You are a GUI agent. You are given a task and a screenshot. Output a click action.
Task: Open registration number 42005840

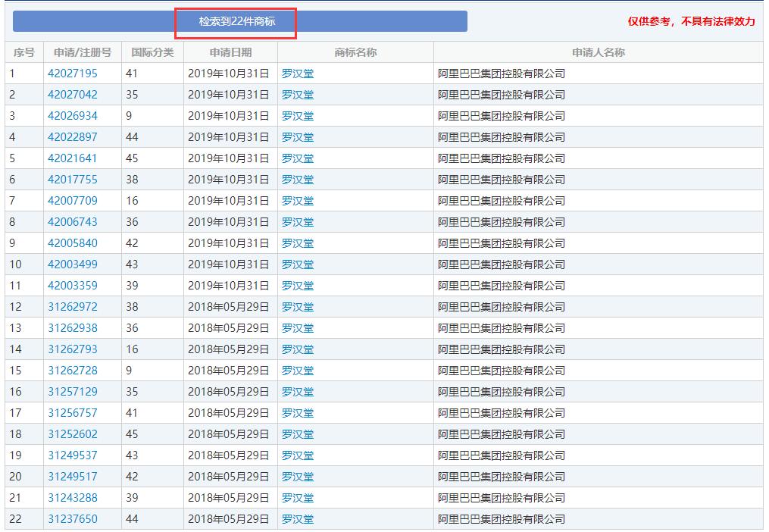73,243
